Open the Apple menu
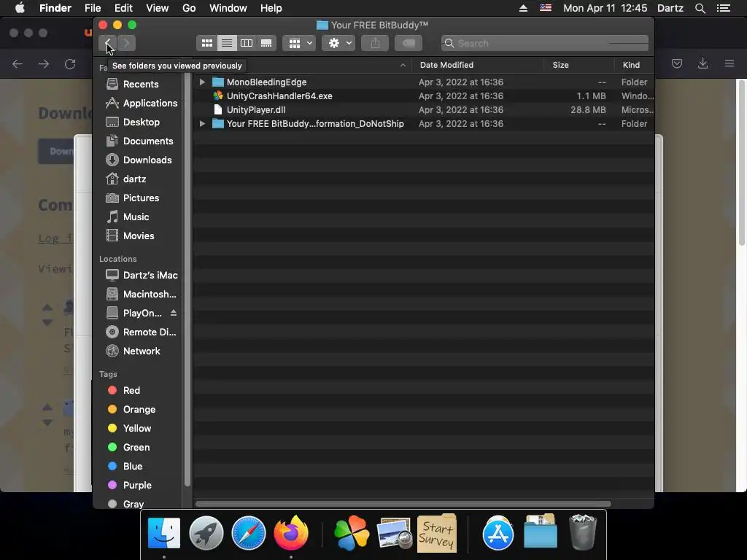This screenshot has width=747, height=560. (20, 8)
